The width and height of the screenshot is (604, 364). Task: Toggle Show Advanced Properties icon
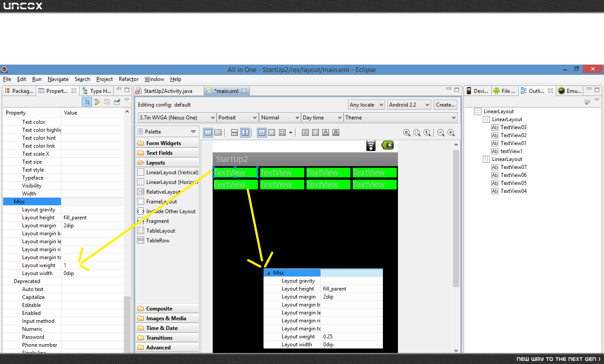(97, 102)
